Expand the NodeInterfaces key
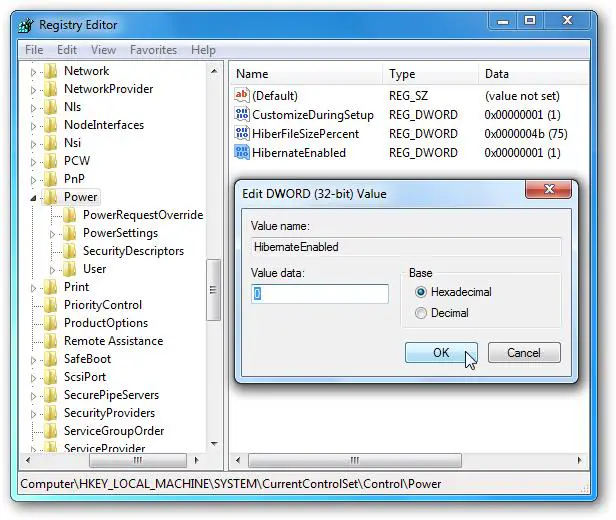The height and width of the screenshot is (520, 616). tap(33, 126)
